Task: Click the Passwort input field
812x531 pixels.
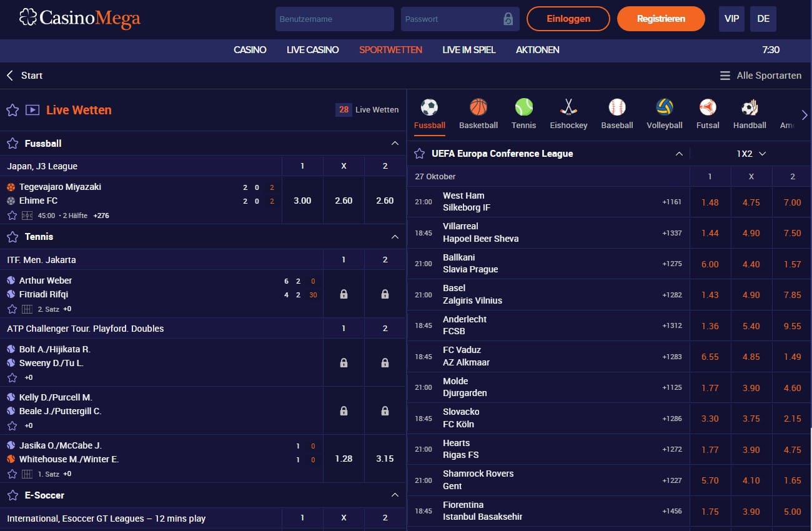Action: pos(460,19)
